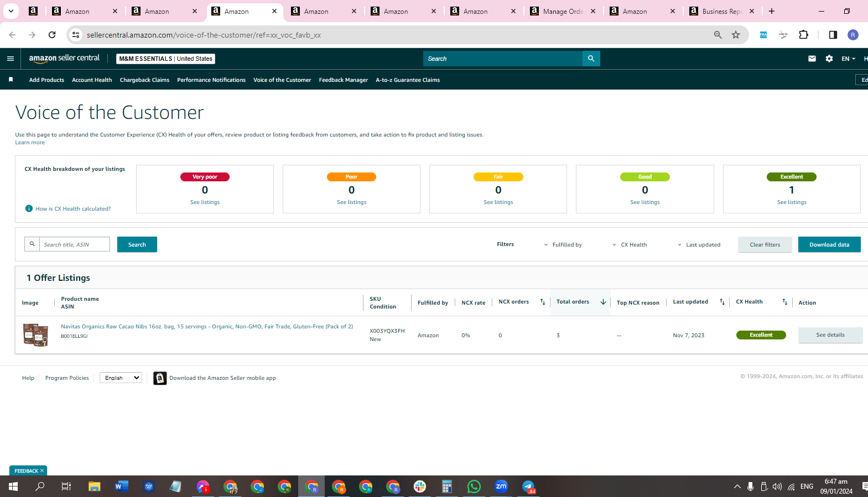Click the info icon beside CX Health calculated

click(29, 208)
